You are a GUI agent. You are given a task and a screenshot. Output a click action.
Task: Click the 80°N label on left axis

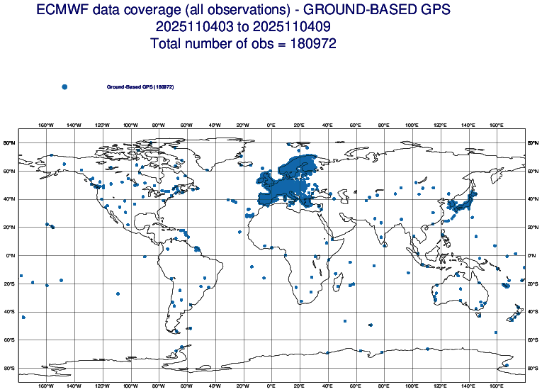tap(9, 142)
